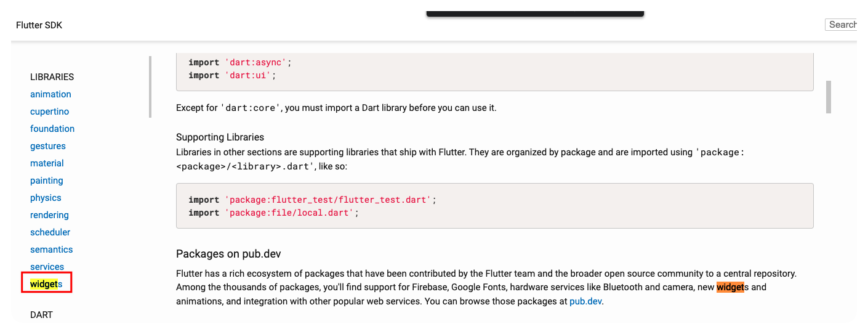This screenshot has width=868, height=334.
Task: Click the Flutter SDK title link
Action: 39,25
